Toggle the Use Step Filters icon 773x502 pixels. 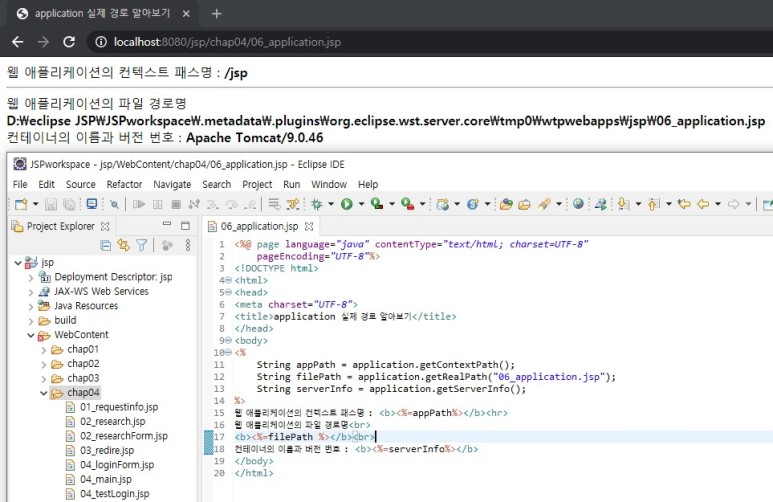293,204
